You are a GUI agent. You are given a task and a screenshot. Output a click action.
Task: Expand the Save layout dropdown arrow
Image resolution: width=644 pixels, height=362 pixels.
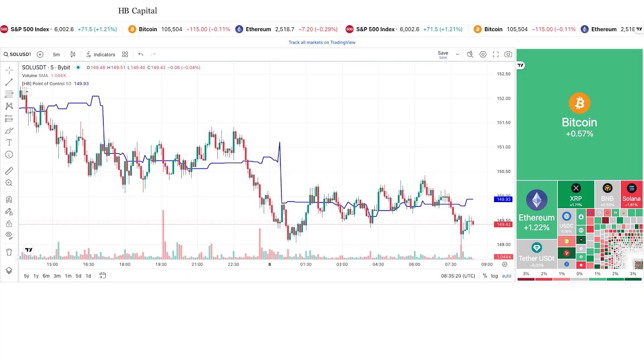point(457,54)
